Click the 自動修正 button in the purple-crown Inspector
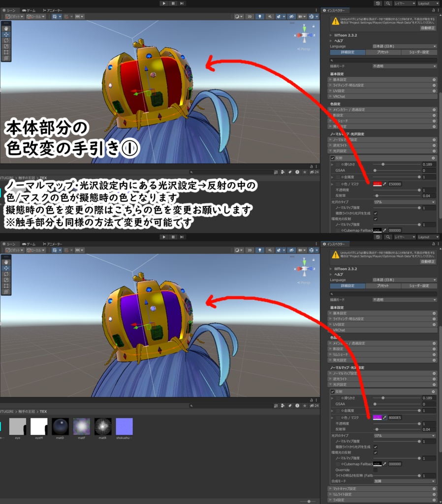Screen dimensions: 442x504 [428, 262]
